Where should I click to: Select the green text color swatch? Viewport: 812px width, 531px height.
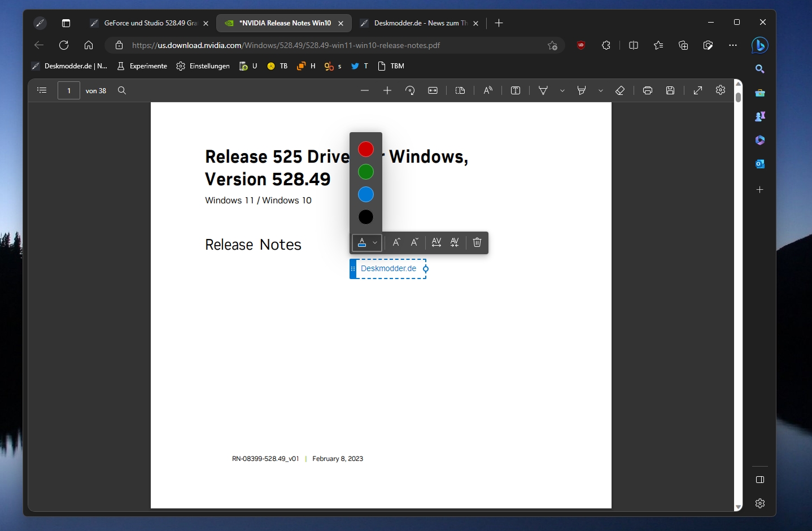point(366,172)
